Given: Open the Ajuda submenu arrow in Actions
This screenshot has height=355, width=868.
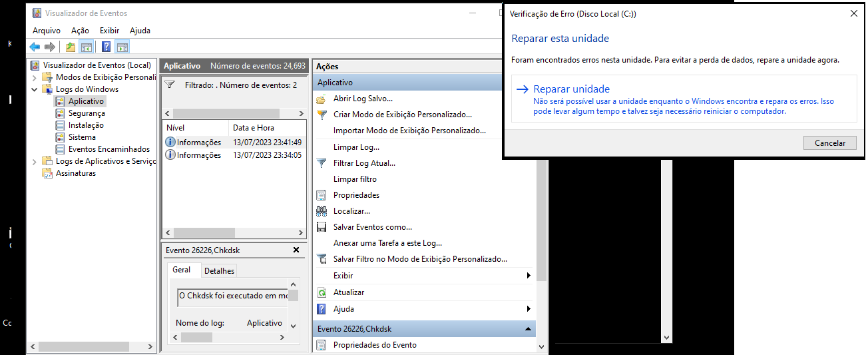Looking at the screenshot, I should pos(529,309).
